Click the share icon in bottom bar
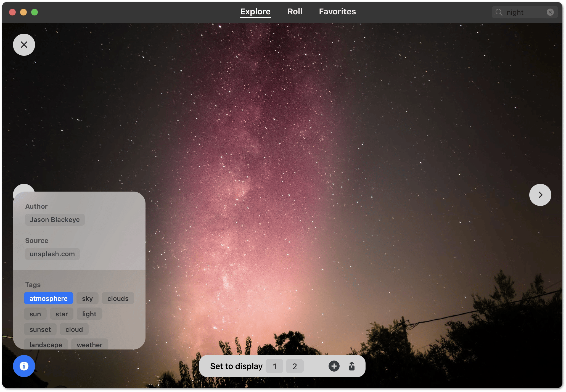 coord(351,366)
